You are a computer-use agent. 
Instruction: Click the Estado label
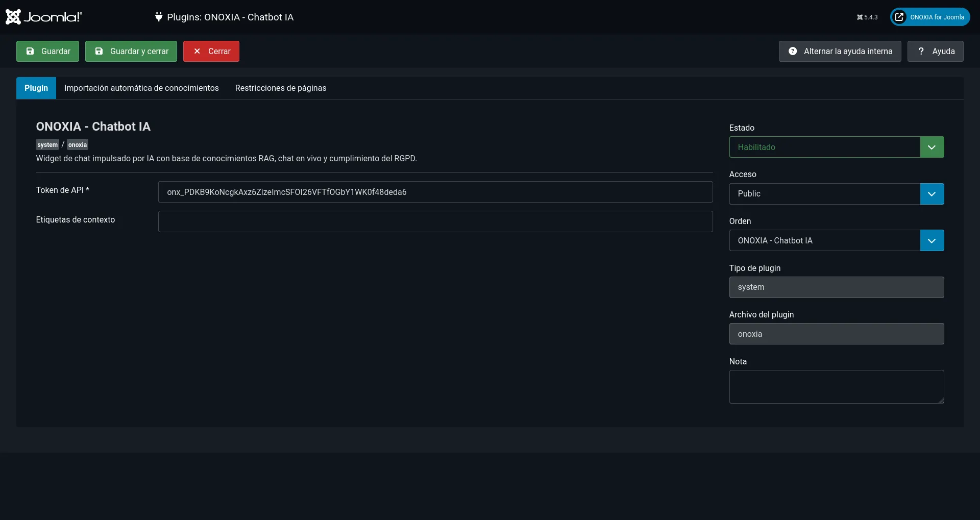pos(742,128)
